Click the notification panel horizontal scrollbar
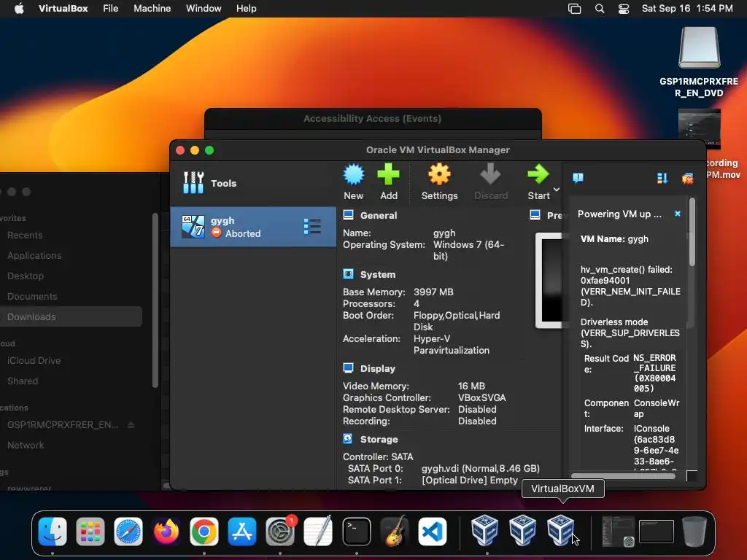The height and width of the screenshot is (560, 747). [x=623, y=475]
